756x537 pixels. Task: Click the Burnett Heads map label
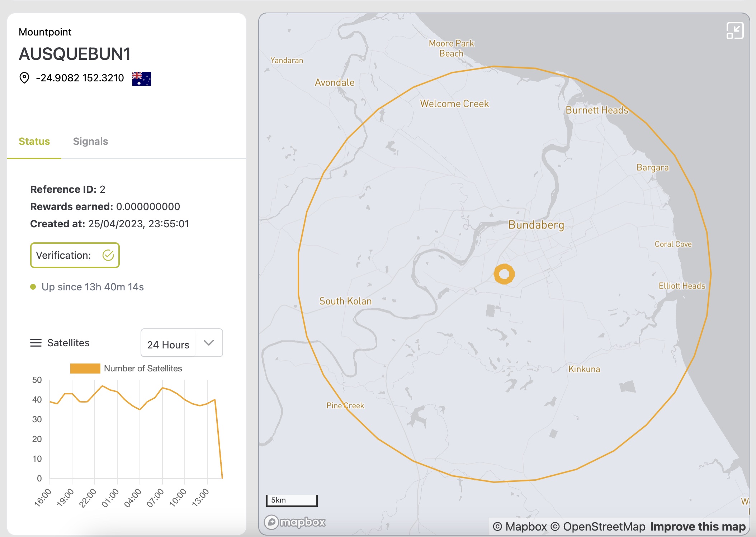click(x=597, y=110)
